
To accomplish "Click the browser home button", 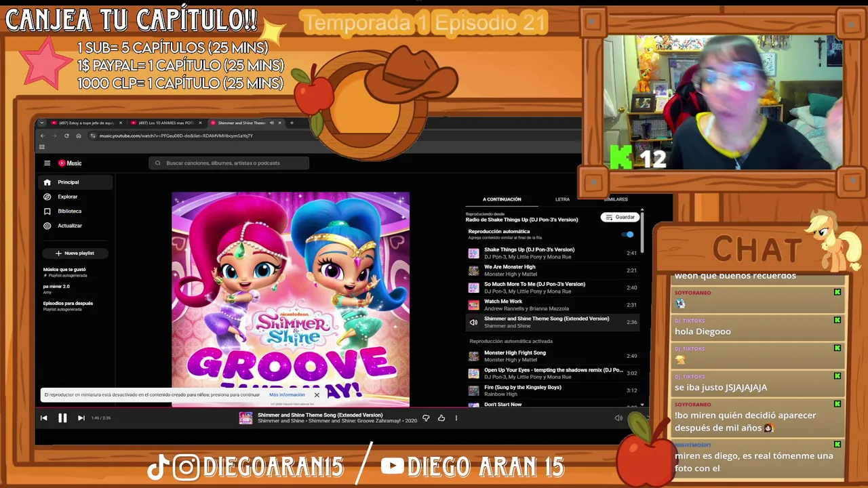I will 79,136.
